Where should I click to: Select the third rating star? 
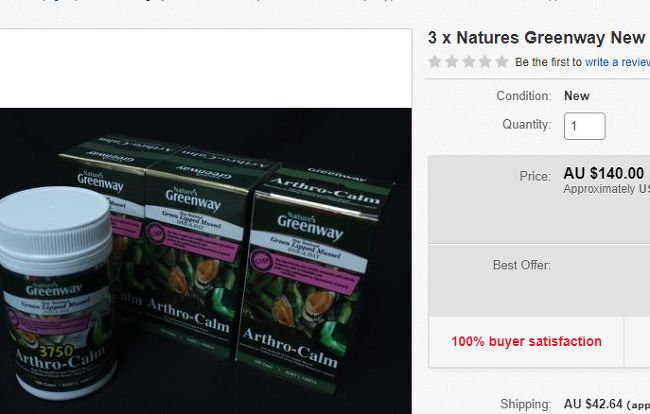468,62
